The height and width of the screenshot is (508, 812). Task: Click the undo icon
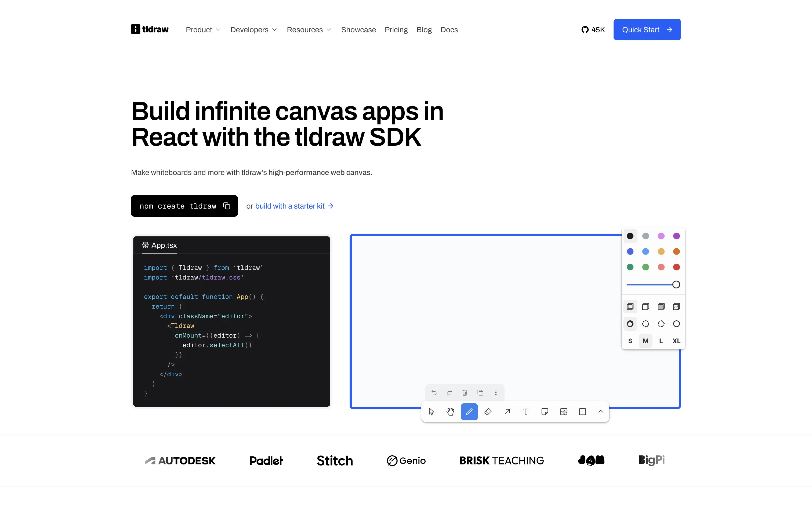coord(434,392)
